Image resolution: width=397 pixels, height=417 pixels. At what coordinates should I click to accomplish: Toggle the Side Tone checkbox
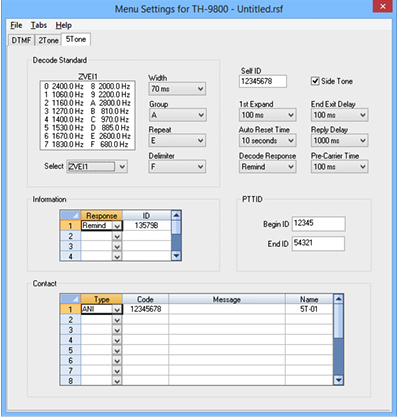click(315, 81)
